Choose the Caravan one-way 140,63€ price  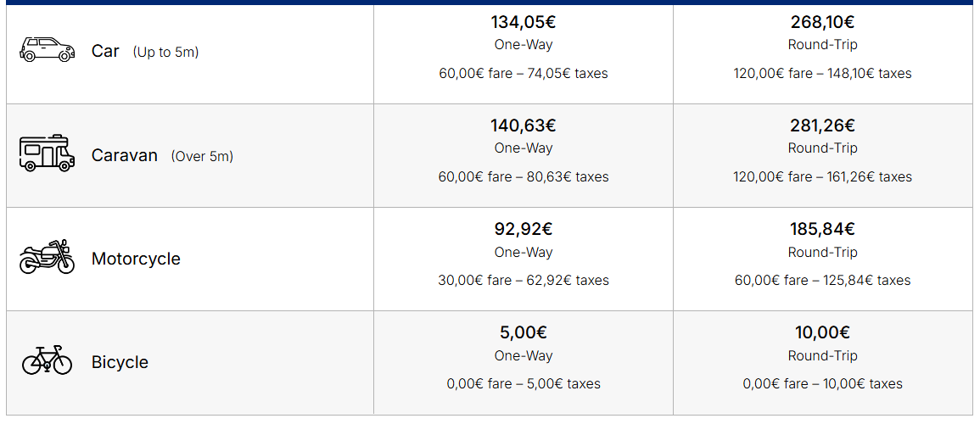(x=524, y=126)
